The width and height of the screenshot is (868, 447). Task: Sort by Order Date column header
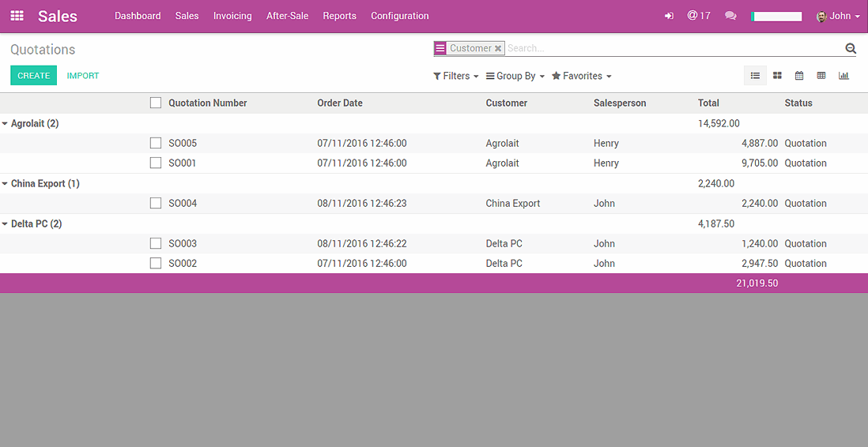click(x=340, y=103)
